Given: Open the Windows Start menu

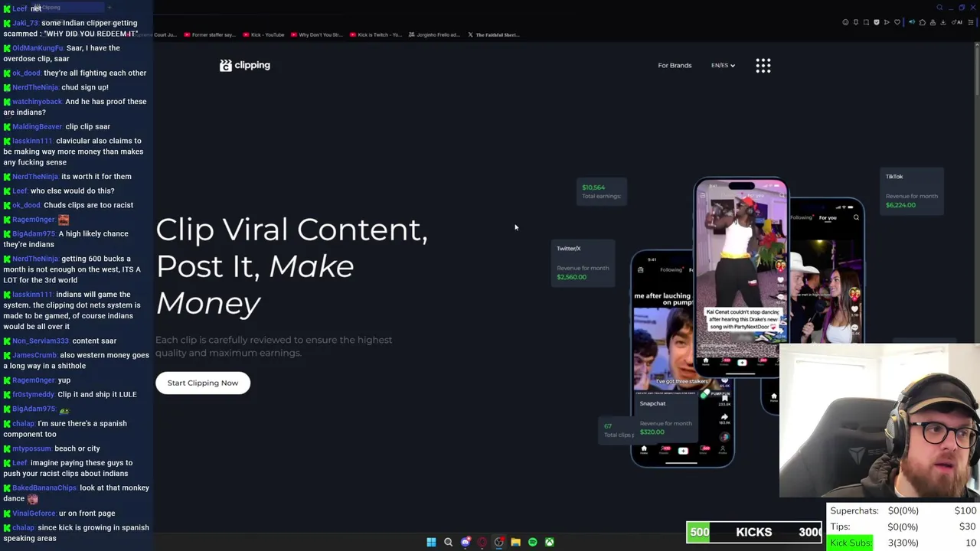Looking at the screenshot, I should pos(431,542).
